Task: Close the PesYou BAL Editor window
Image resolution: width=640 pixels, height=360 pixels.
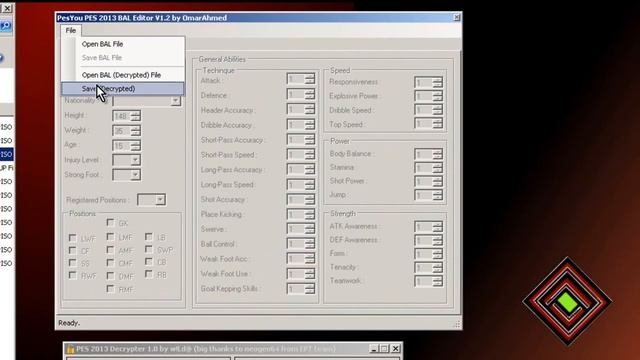Action: (x=457, y=17)
